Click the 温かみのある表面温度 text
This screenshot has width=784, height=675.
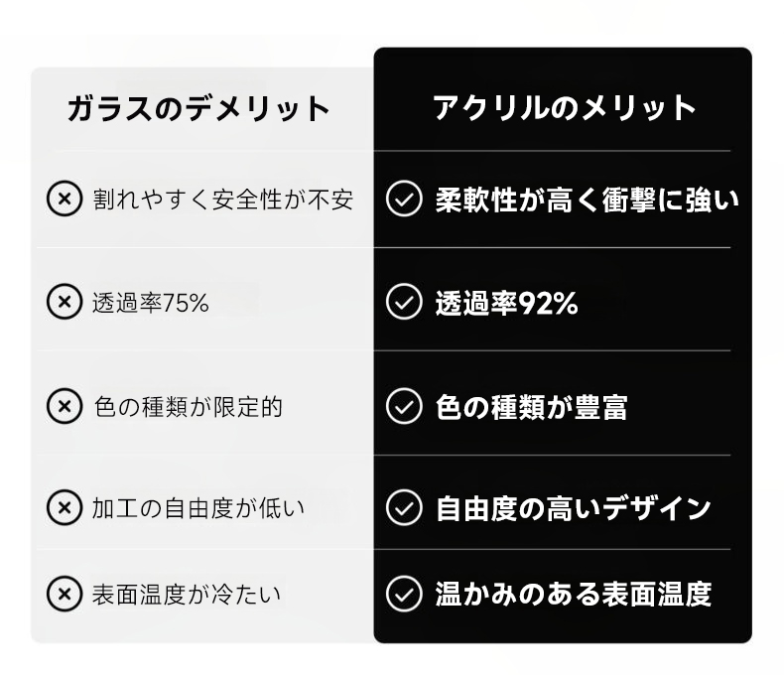[574, 595]
